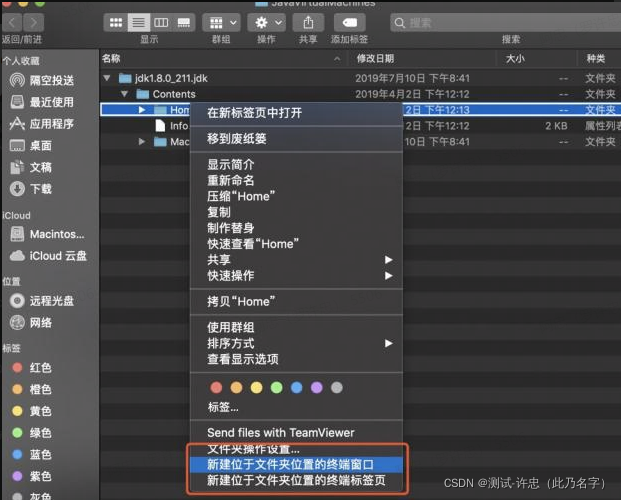Viewport: 621px width, 500px height.
Task: Choose 新建位于文件夹位置的终端窗口
Action: 296,465
